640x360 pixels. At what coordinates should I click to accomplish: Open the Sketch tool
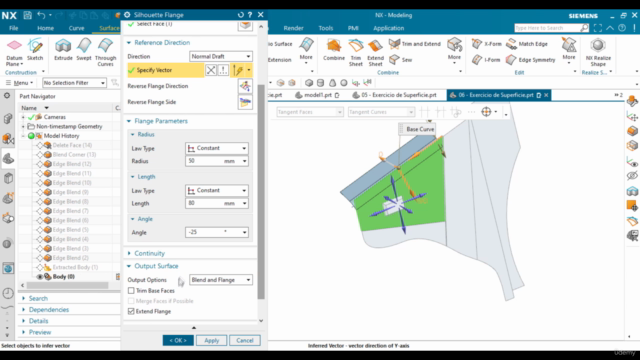pos(35,50)
